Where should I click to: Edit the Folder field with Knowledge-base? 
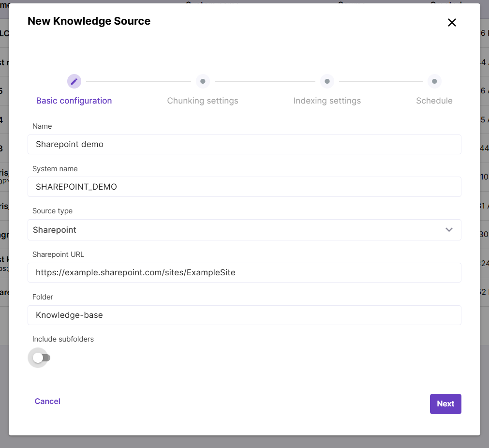tap(244, 315)
